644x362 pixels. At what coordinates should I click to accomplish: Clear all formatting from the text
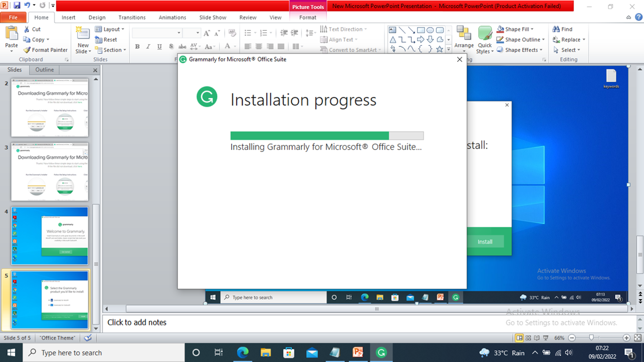point(232,33)
